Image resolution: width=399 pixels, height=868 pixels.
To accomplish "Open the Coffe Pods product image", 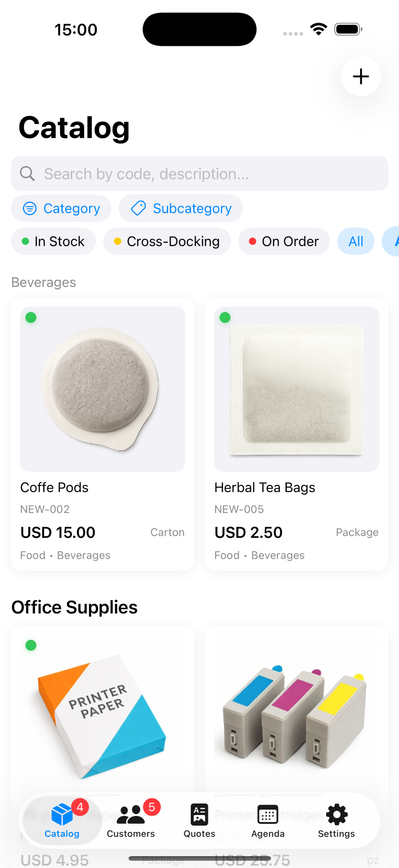I will (103, 389).
